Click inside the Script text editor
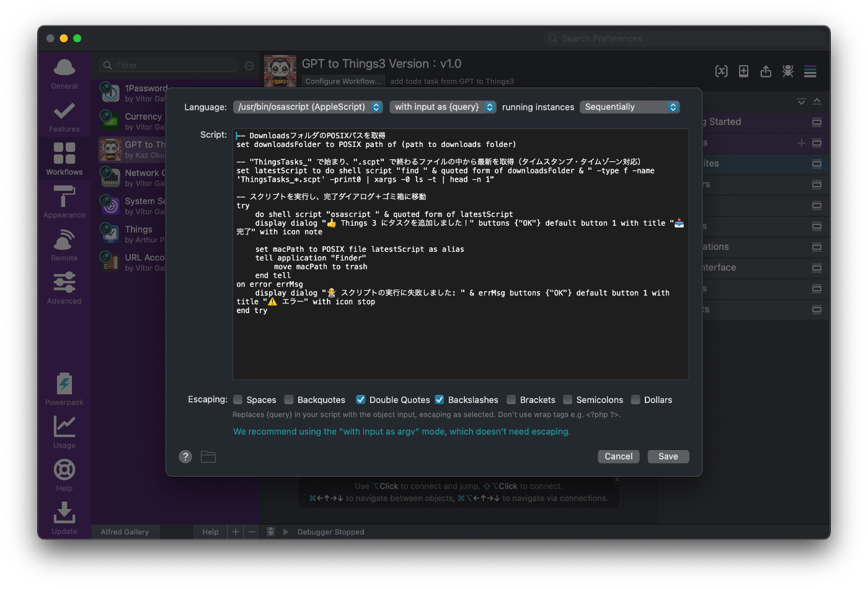 click(x=461, y=254)
